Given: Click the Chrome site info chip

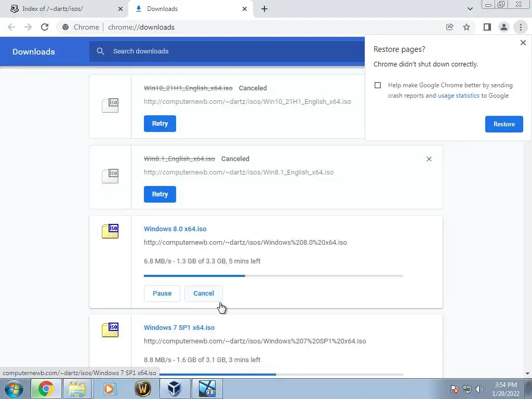Looking at the screenshot, I should click(x=81, y=27).
